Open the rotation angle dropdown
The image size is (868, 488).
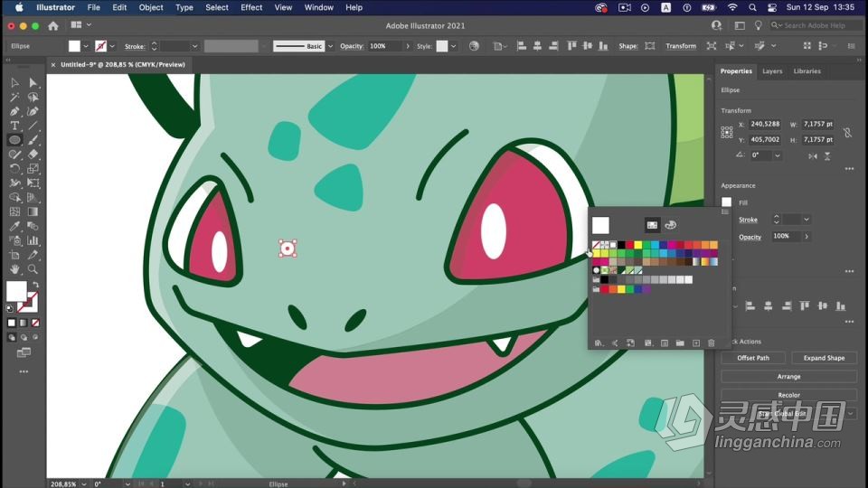(778, 156)
